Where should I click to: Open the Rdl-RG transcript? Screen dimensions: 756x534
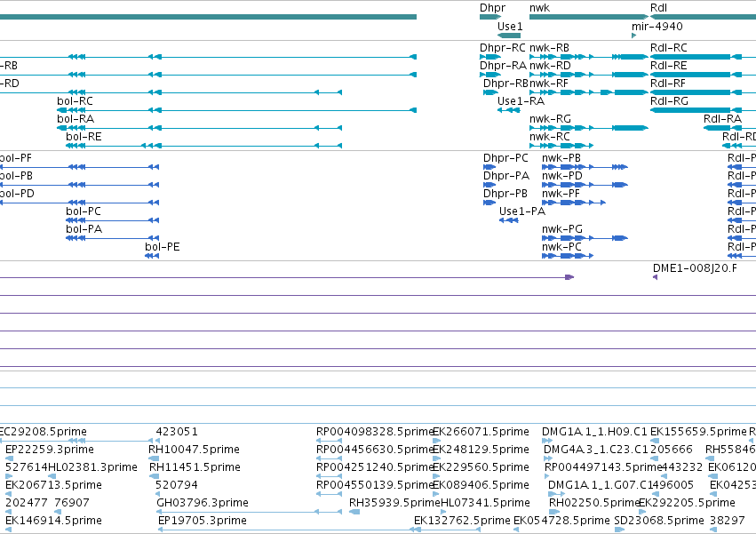[x=669, y=101]
